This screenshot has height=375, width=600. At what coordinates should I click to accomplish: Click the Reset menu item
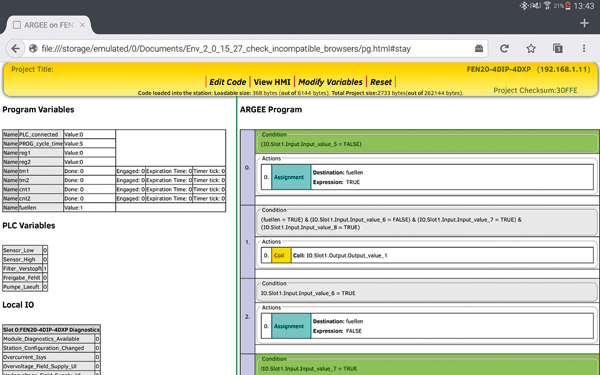pos(381,82)
